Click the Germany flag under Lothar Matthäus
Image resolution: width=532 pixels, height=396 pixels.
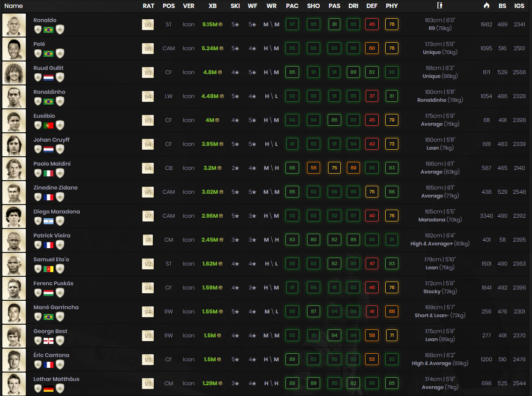pos(49,389)
